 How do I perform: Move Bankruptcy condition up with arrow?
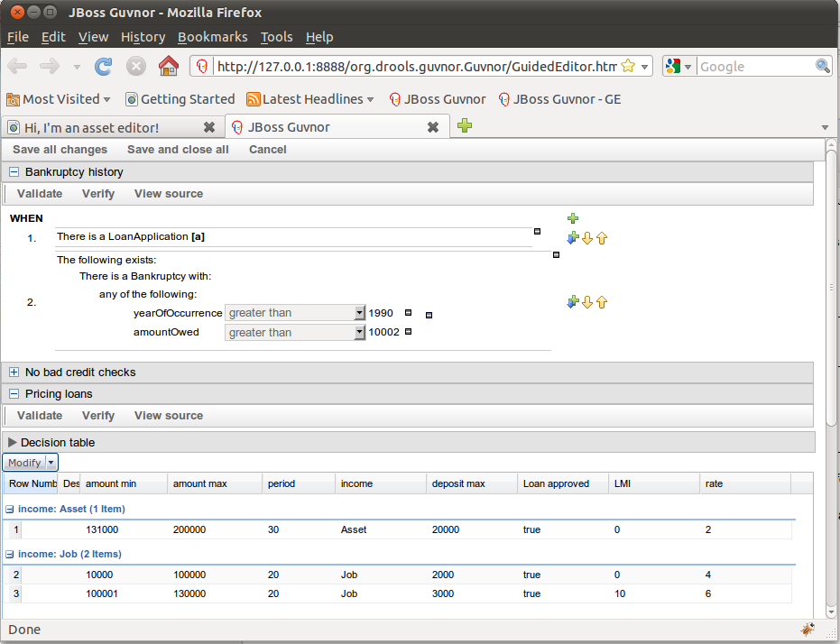[x=602, y=302]
